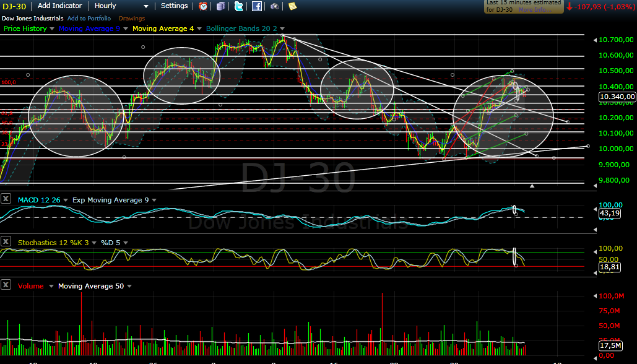This screenshot has height=364, width=637.
Task: Open the alarm clock alert icon
Action: tap(203, 6)
